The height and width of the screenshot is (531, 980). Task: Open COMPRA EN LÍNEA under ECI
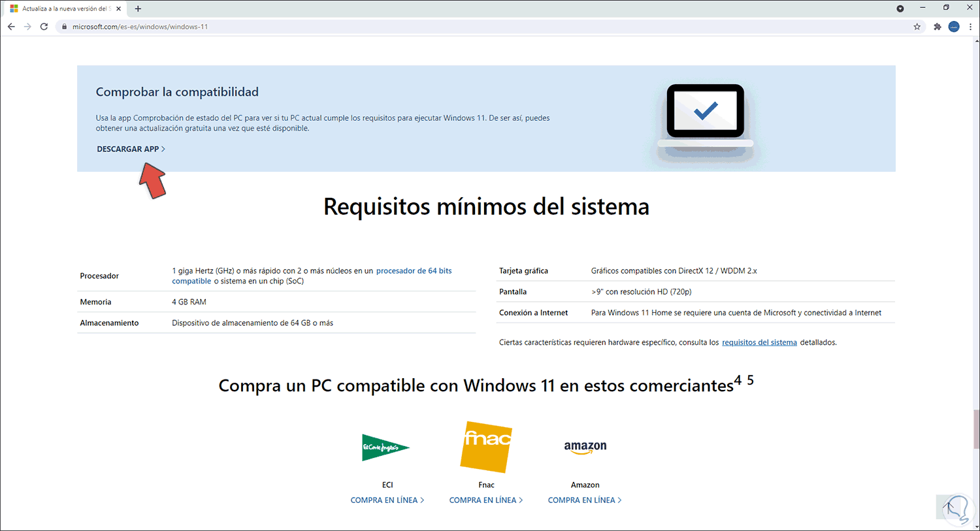387,500
